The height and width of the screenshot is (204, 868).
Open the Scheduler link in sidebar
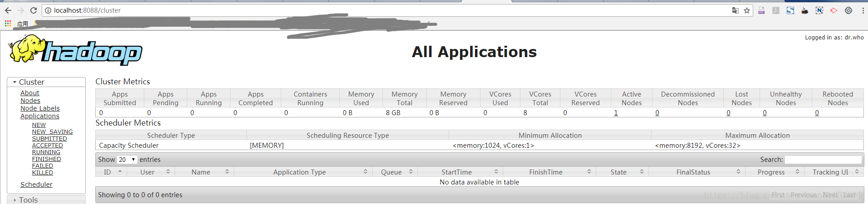pos(36,185)
